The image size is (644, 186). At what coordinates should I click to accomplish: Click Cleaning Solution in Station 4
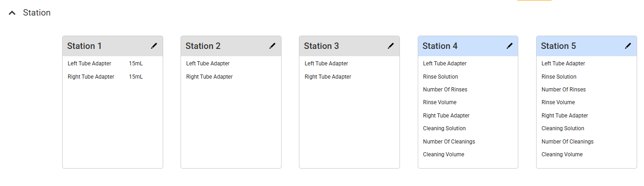(444, 128)
